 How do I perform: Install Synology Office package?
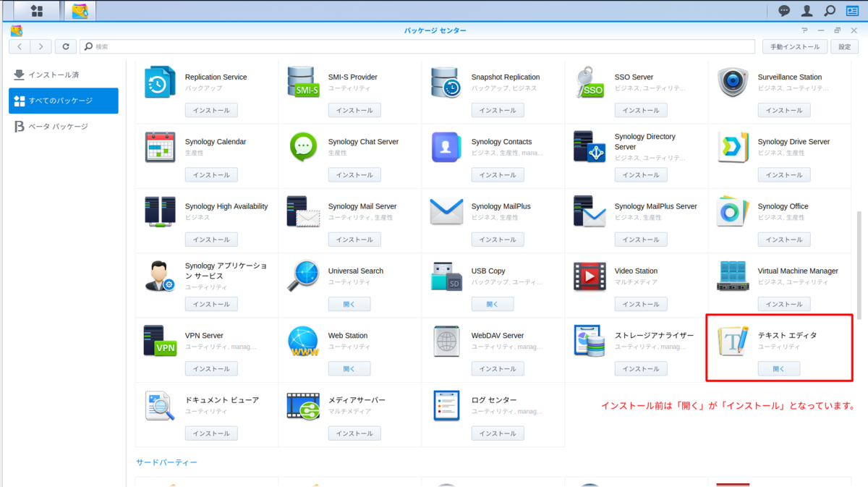(784, 240)
